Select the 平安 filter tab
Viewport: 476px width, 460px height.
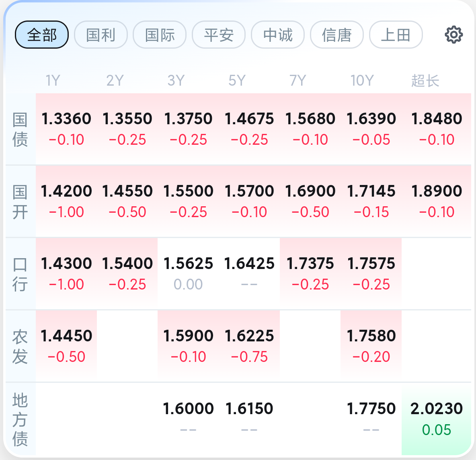point(219,35)
